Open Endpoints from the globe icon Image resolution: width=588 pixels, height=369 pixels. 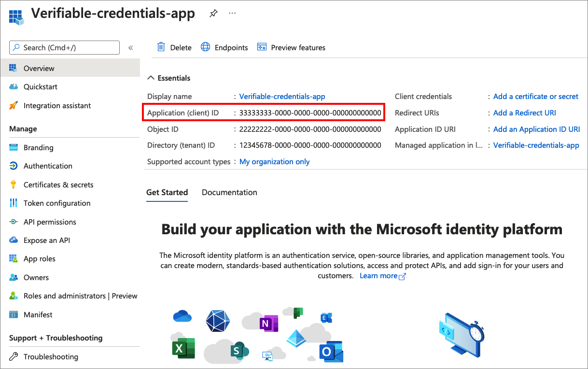pyautogui.click(x=206, y=47)
